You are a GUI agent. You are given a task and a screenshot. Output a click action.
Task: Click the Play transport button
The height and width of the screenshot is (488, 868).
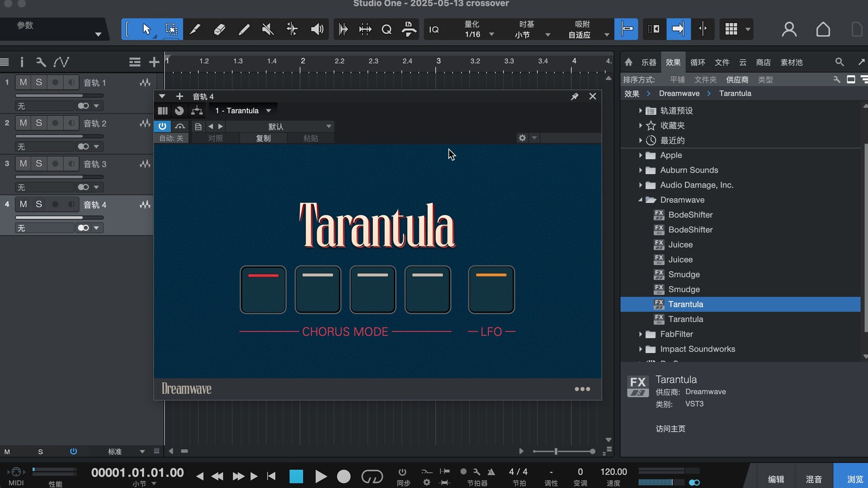[321, 476]
